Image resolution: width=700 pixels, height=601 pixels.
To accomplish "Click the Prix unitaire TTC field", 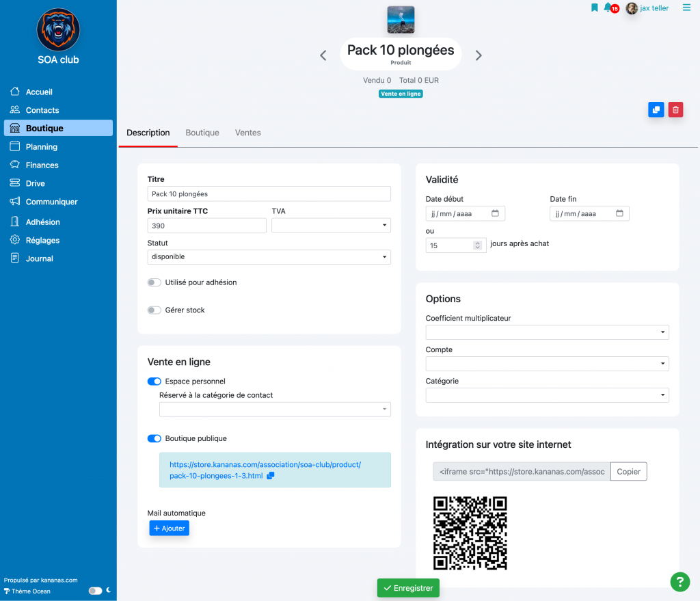I will (x=206, y=226).
